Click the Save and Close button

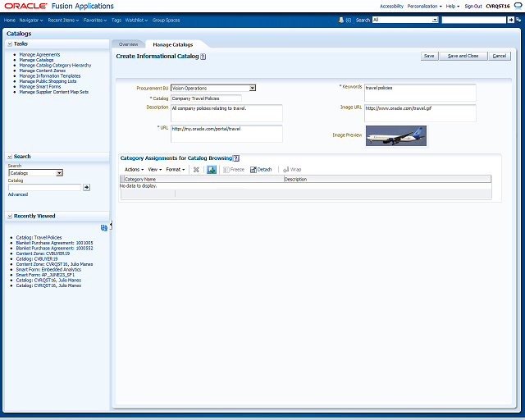click(463, 56)
